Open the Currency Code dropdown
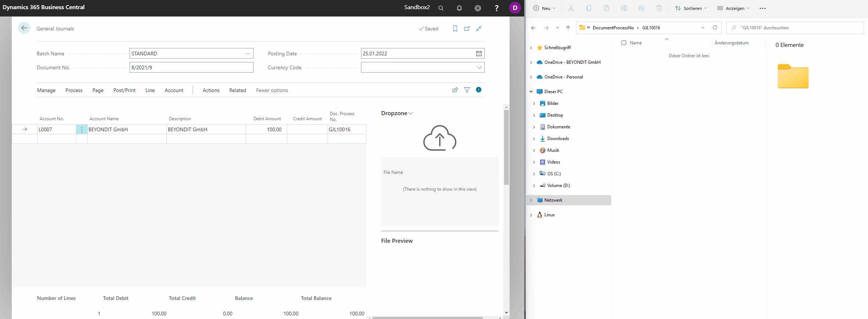 [x=479, y=67]
